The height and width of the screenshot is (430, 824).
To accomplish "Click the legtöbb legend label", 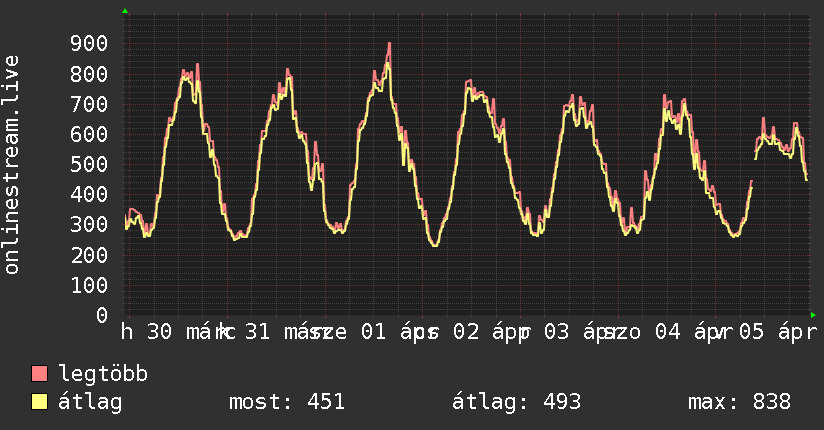I will (103, 374).
